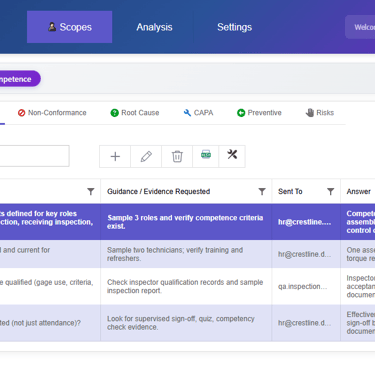The height and width of the screenshot is (366, 375).
Task: Switch to the Root Cause tab
Action: click(x=135, y=113)
